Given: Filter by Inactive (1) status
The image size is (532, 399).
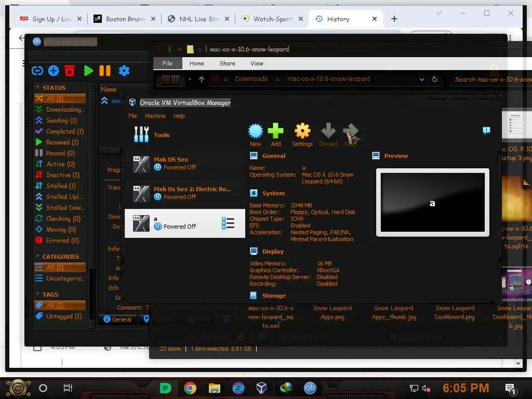Looking at the screenshot, I should (60, 175).
